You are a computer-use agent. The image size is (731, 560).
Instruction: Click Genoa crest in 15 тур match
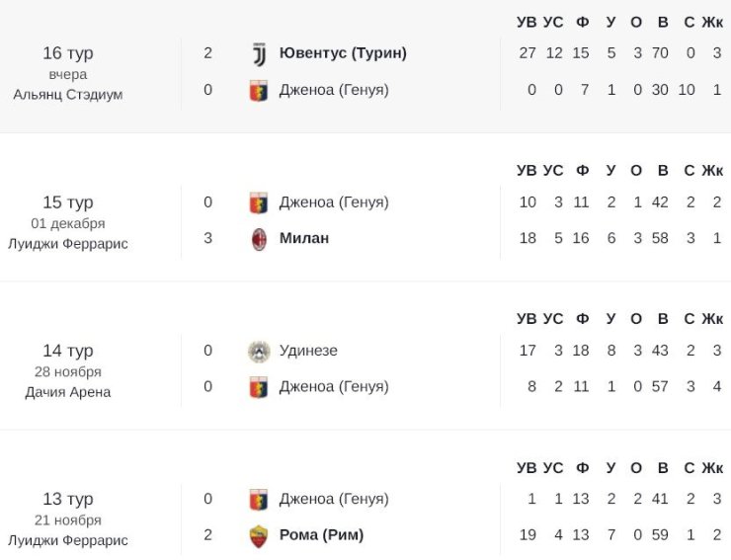click(259, 202)
